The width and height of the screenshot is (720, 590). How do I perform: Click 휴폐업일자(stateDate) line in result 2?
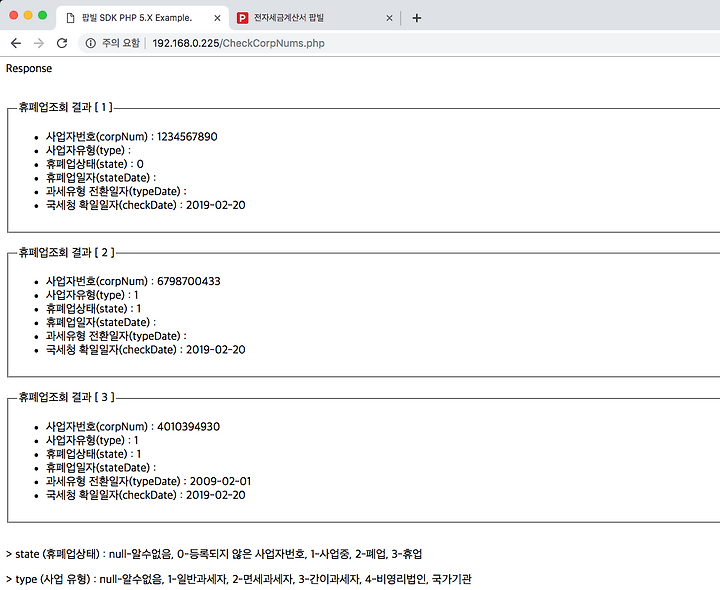tap(101, 323)
